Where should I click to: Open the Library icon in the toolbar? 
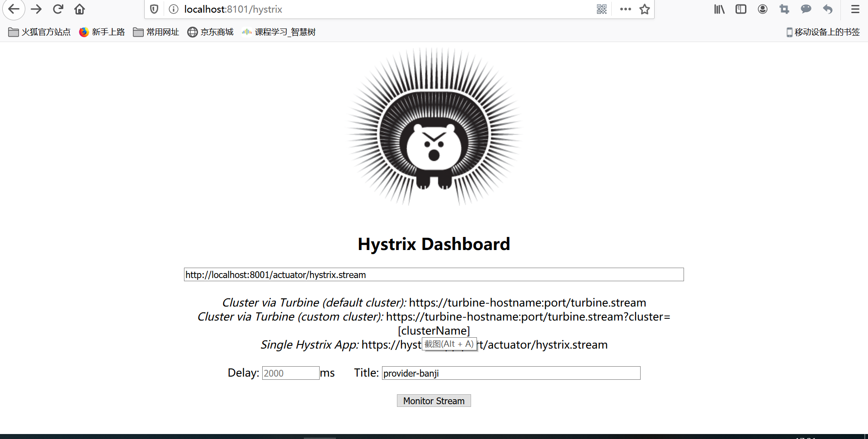click(x=719, y=9)
